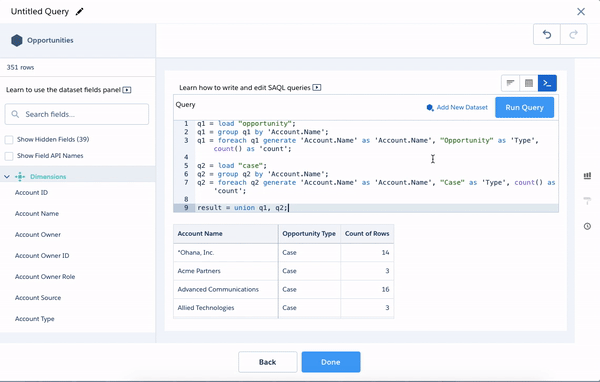Click the 351 rows label

coord(20,67)
